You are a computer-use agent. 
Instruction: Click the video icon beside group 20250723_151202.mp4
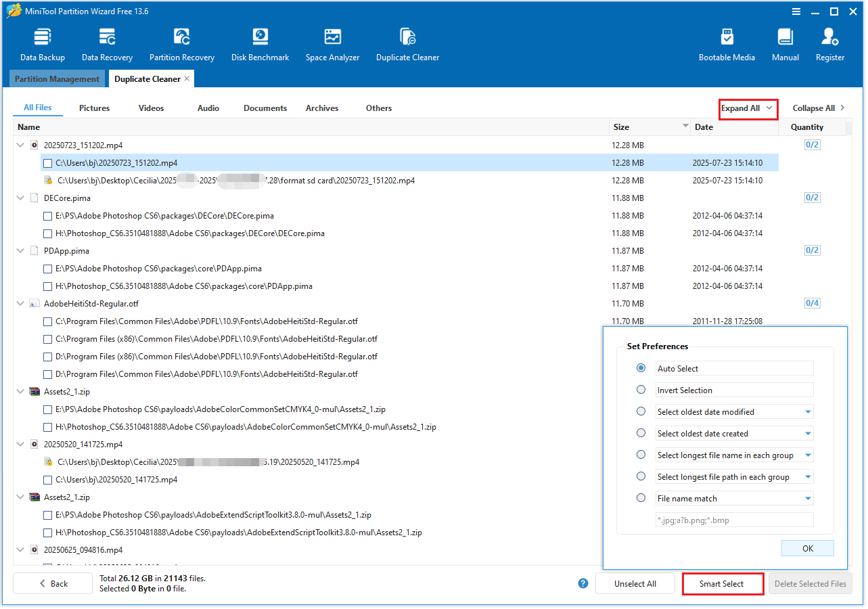[x=35, y=145]
